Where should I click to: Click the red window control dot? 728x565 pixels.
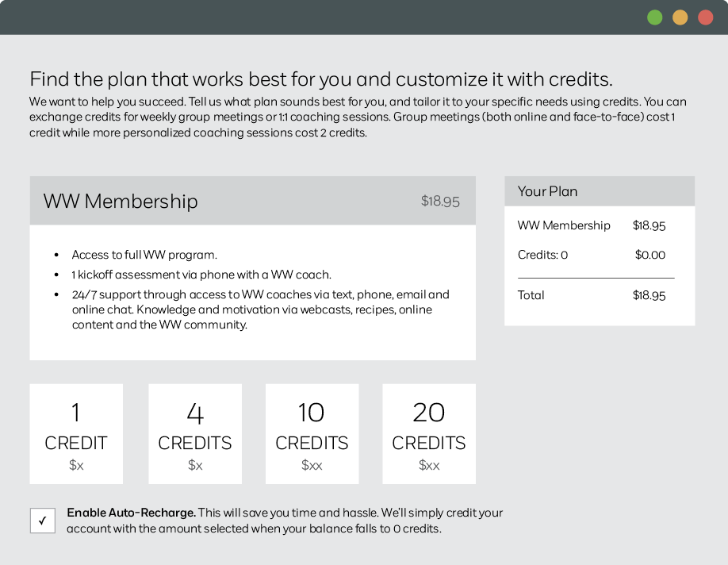706,17
